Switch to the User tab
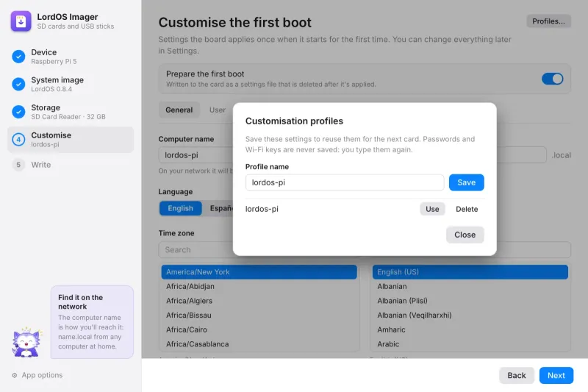Screen dimensions: 588x392 (x=217, y=110)
